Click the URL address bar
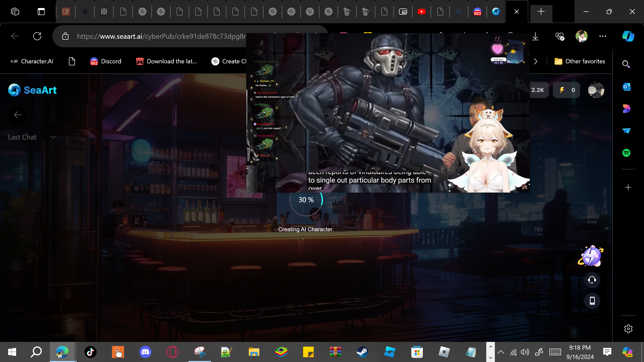This screenshot has width=644, height=362. (161, 36)
